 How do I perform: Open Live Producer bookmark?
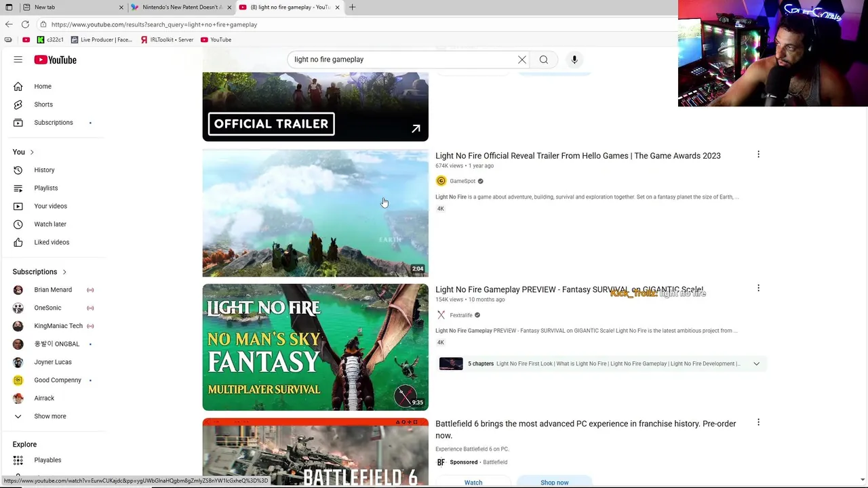click(x=102, y=40)
